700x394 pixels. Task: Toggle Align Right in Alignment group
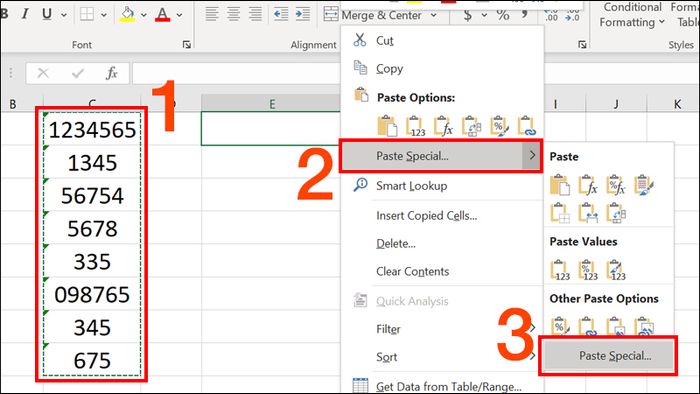point(255,14)
